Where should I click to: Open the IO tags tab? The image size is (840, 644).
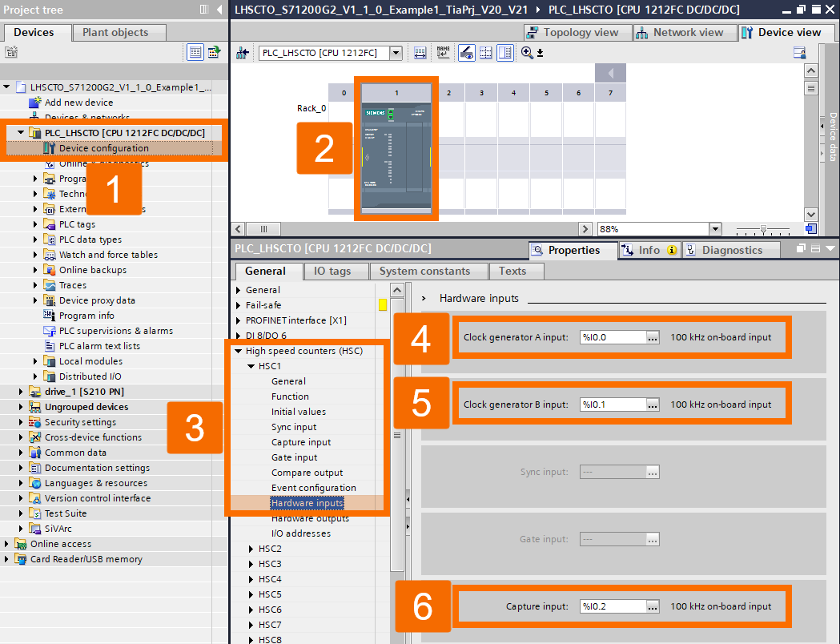coord(336,271)
